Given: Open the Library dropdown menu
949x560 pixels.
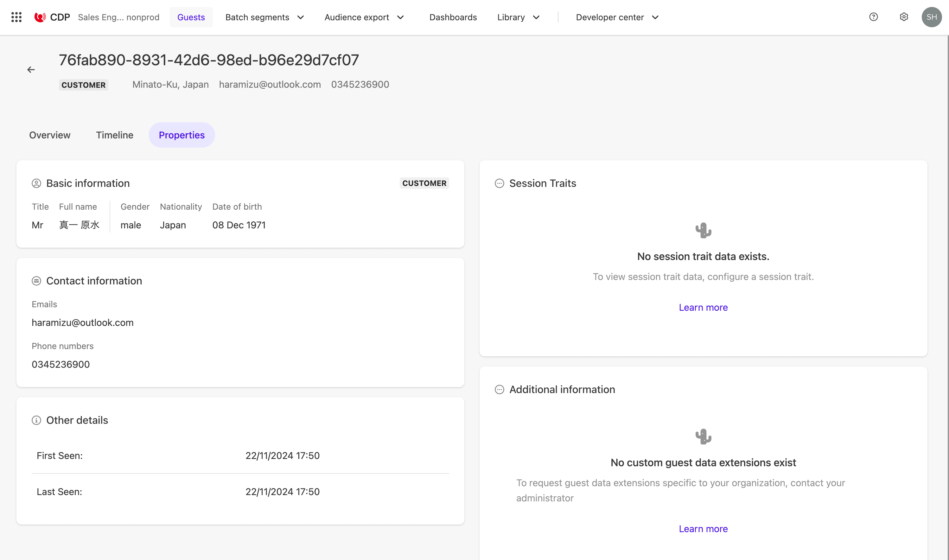Looking at the screenshot, I should click(x=519, y=17).
